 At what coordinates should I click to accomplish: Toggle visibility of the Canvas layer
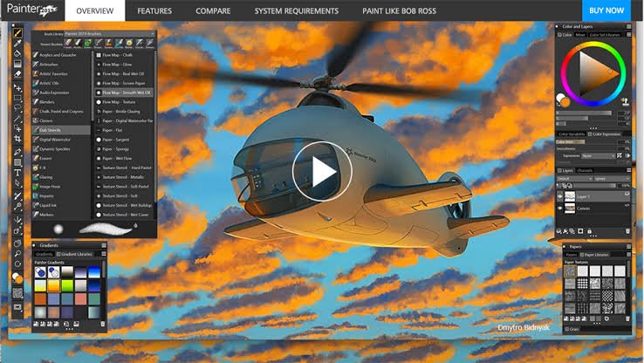(560, 209)
